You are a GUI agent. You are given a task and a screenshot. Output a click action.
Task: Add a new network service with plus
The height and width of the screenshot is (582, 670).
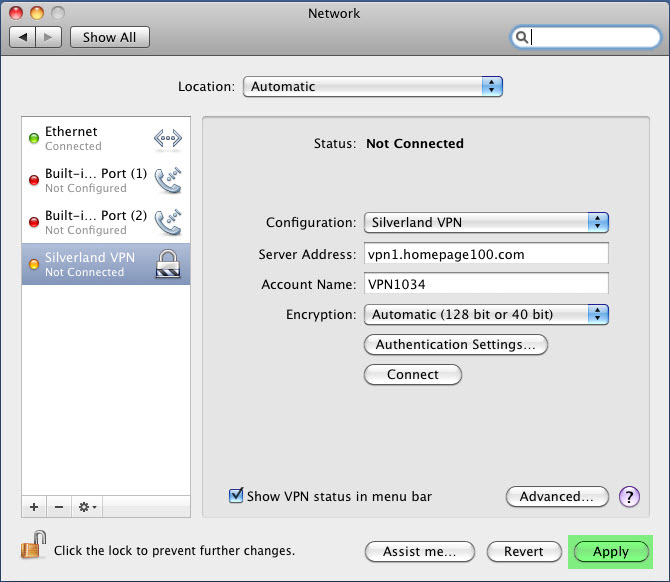(34, 507)
